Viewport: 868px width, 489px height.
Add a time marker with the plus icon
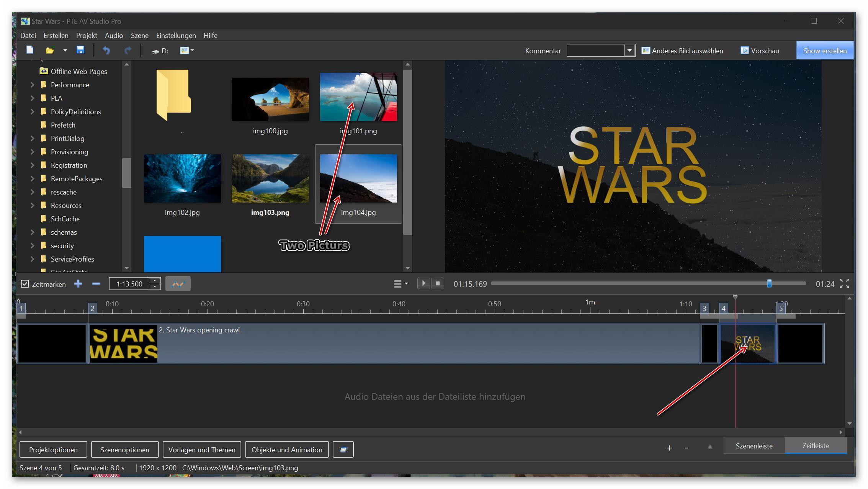click(78, 284)
